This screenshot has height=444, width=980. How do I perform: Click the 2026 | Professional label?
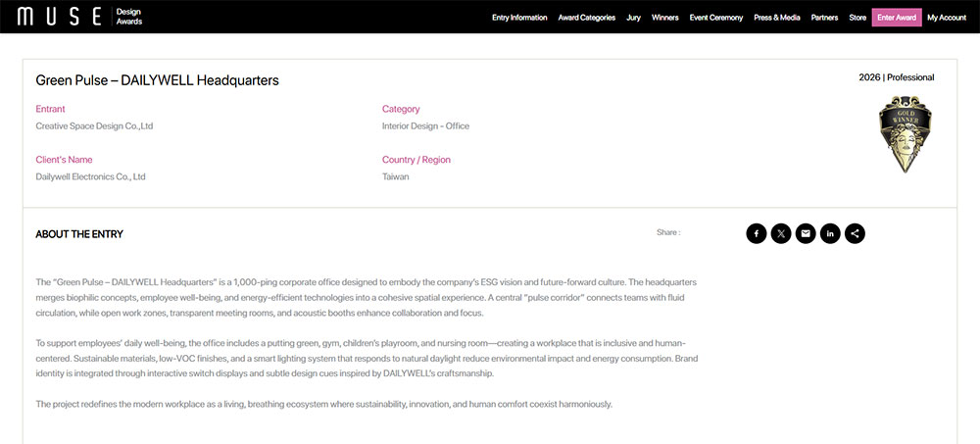897,77
